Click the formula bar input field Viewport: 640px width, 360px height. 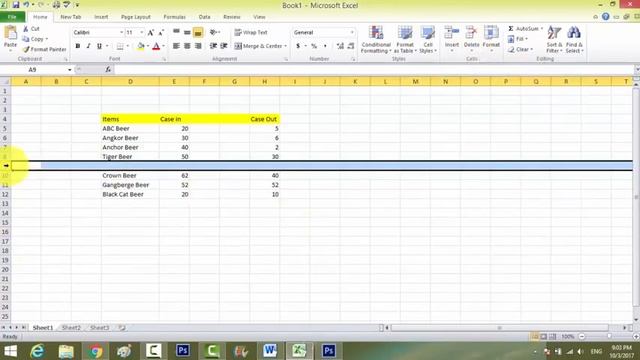pos(373,70)
